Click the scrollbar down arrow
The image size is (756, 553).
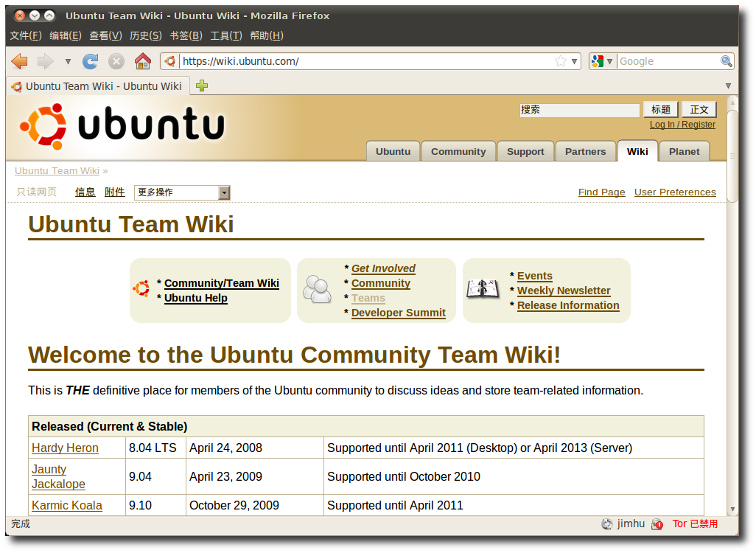pos(733,509)
